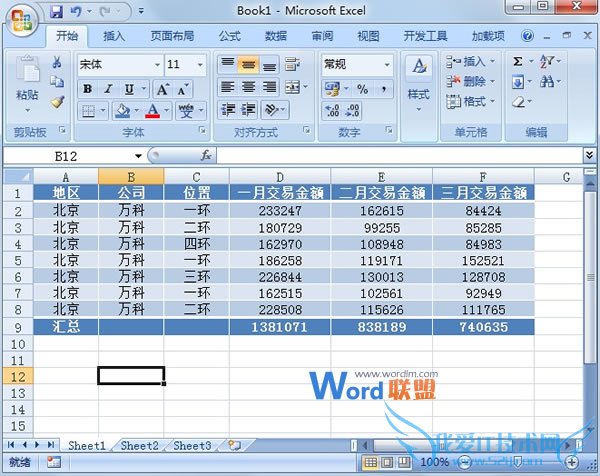Switch to the 数据 tab
600x476 pixels.
(276, 36)
